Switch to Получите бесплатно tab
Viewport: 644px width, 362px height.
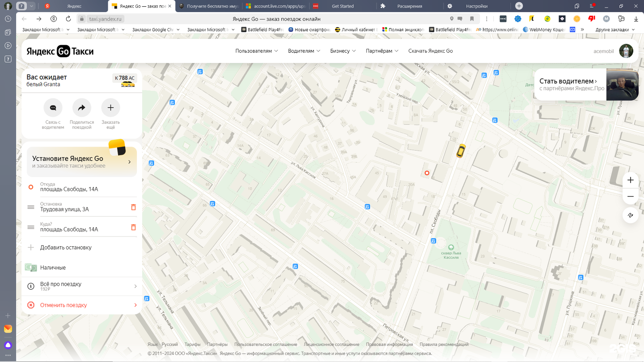tap(208, 6)
